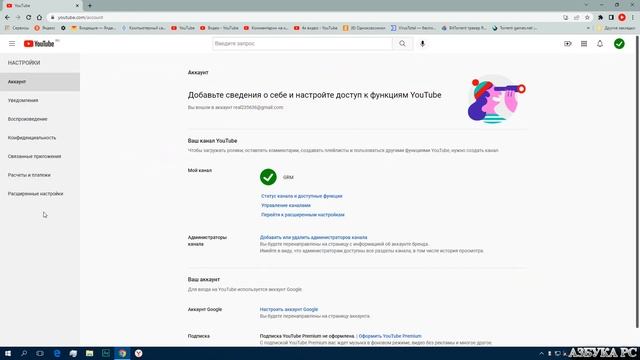The height and width of the screenshot is (360, 640).
Task: Open Настроить аккаунт Google link
Action: pos(289,309)
